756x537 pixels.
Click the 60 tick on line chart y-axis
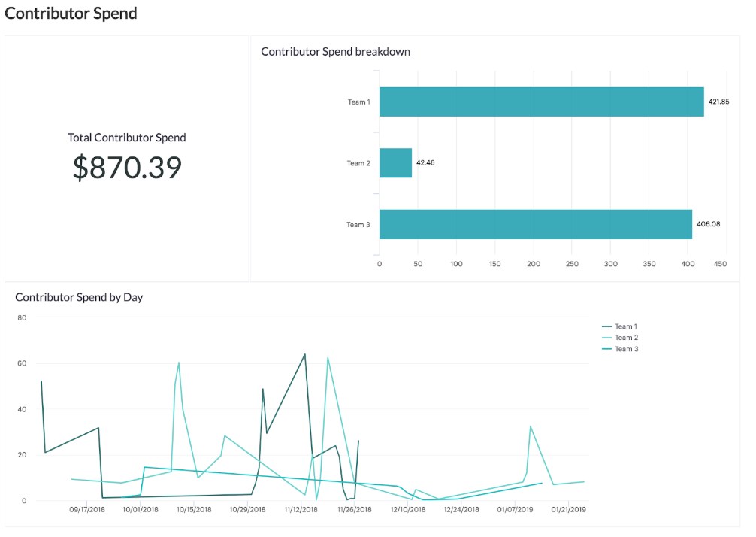click(x=23, y=363)
